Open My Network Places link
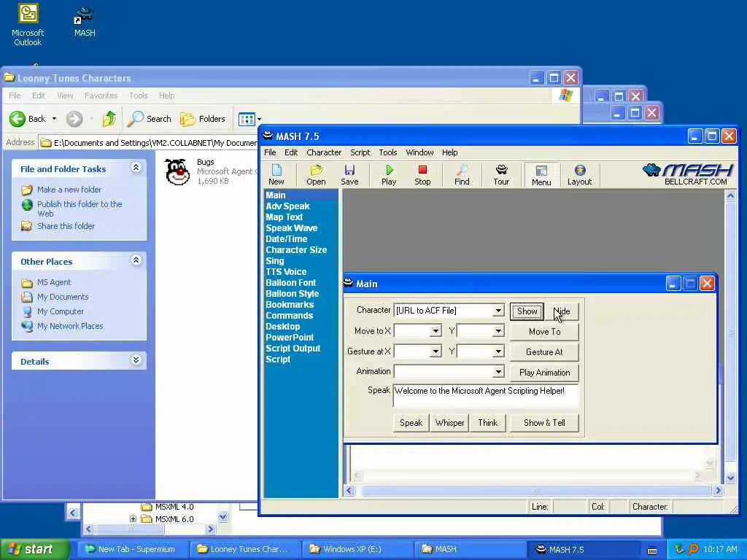This screenshot has height=560, width=747. 70,326
